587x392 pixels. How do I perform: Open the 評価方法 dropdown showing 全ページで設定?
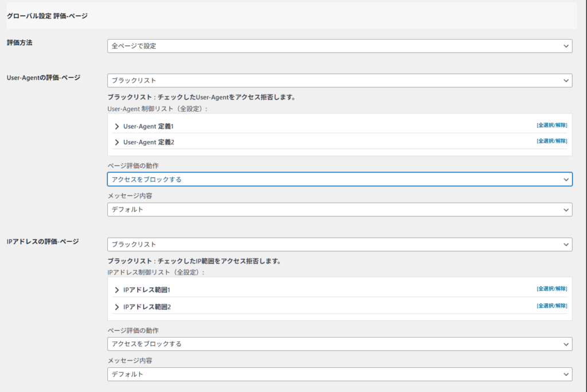pyautogui.click(x=339, y=46)
